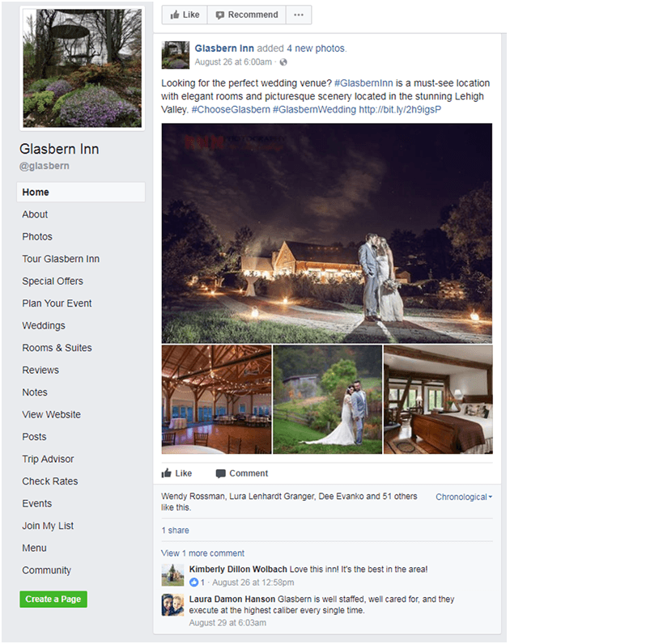
Task: Go to Reviews in sidebar menu
Action: coord(40,370)
